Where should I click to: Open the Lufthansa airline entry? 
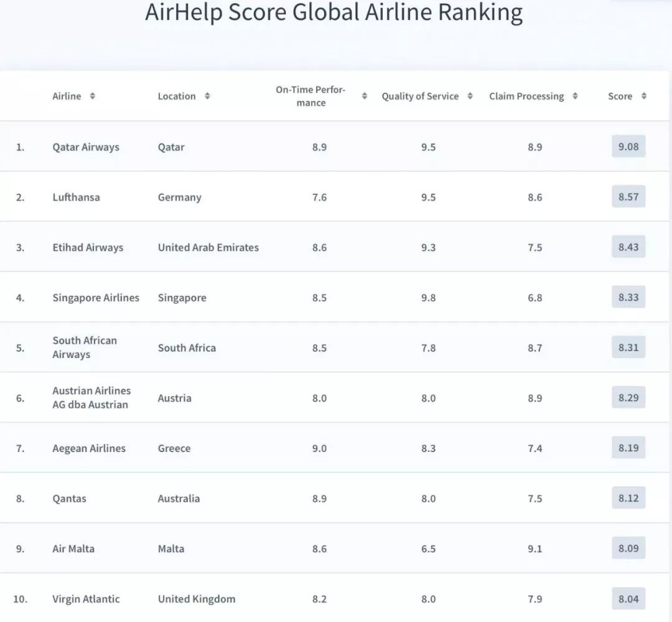(x=76, y=197)
